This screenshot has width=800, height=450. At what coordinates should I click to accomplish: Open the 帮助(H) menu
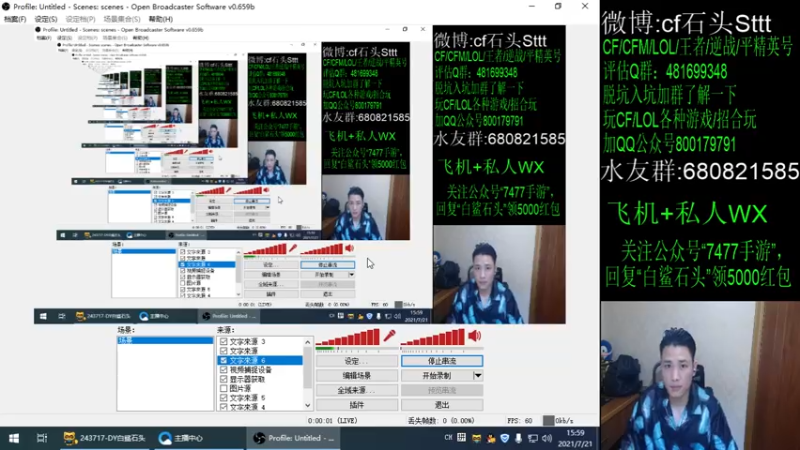pos(161,19)
